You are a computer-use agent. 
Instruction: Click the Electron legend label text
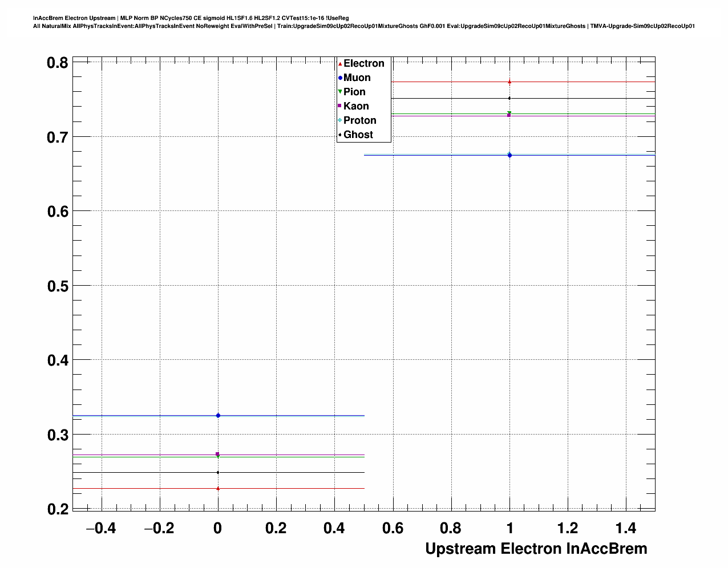coord(363,63)
